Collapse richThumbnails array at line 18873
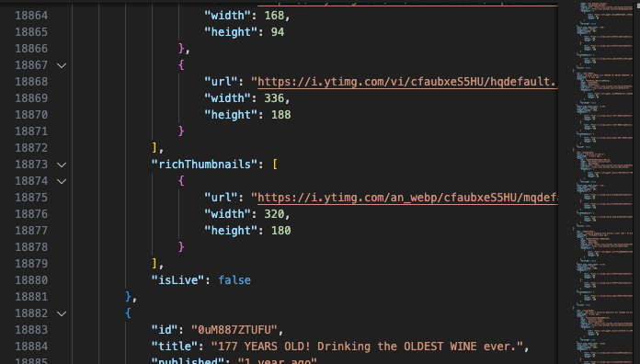 point(62,165)
